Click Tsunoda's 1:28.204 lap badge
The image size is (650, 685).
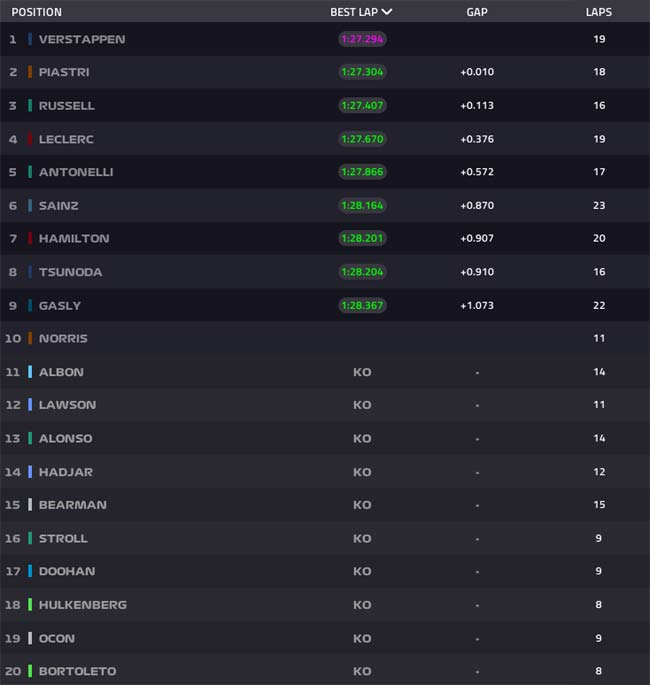pyautogui.click(x=362, y=272)
